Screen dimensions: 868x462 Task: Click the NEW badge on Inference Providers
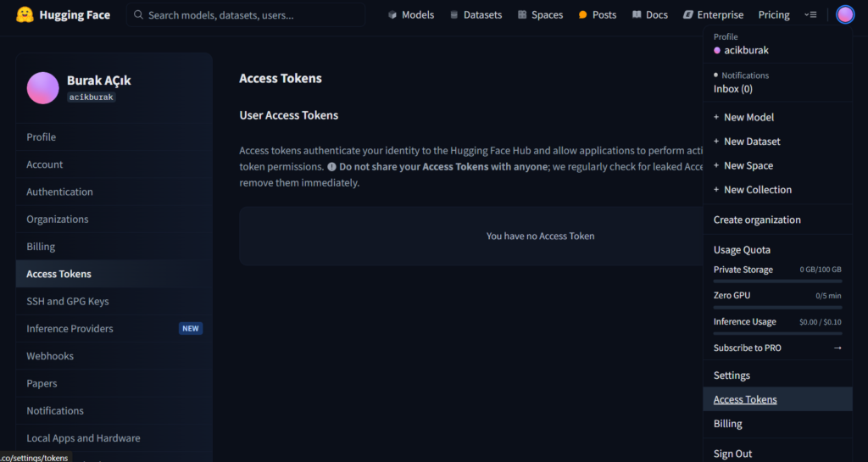coord(191,329)
